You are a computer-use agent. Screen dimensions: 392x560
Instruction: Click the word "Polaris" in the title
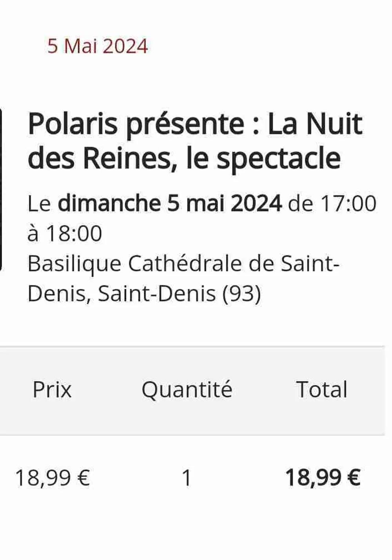(73, 124)
